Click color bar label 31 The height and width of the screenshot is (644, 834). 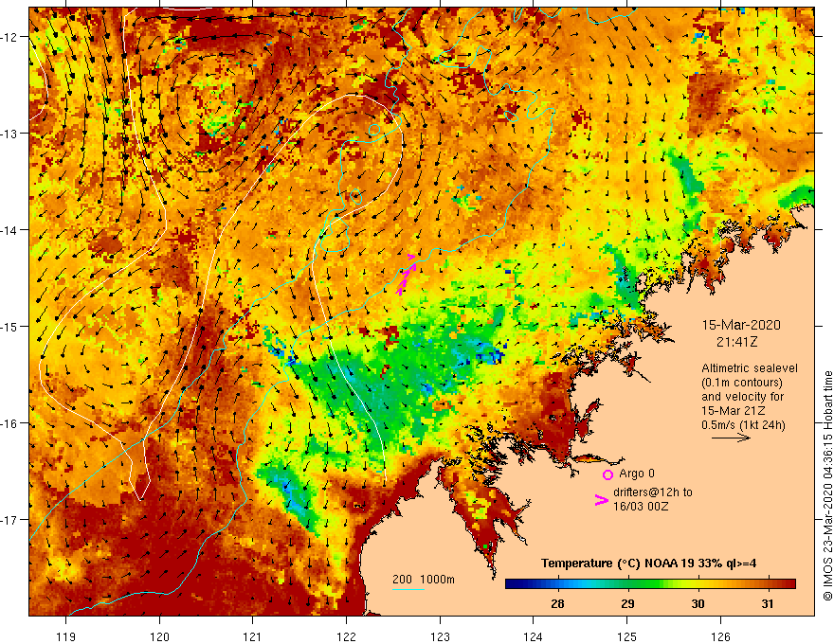coord(768,603)
